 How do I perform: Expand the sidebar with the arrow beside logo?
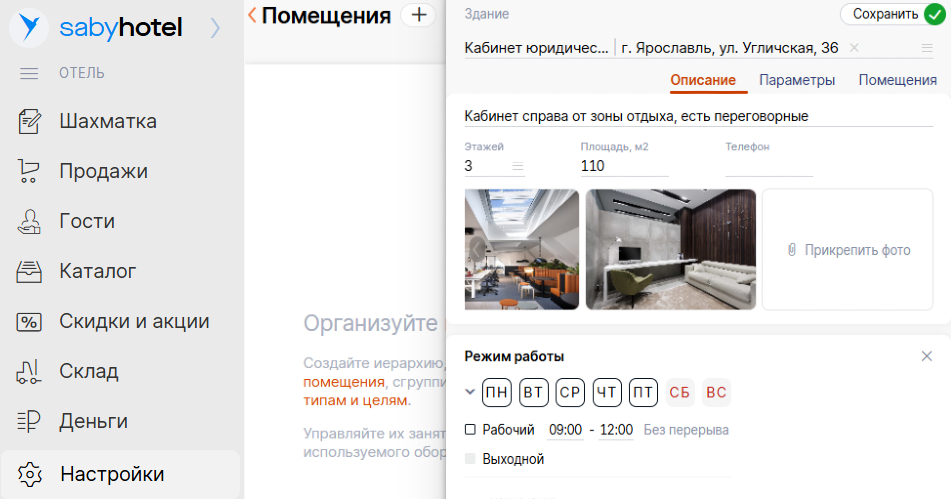tap(215, 28)
